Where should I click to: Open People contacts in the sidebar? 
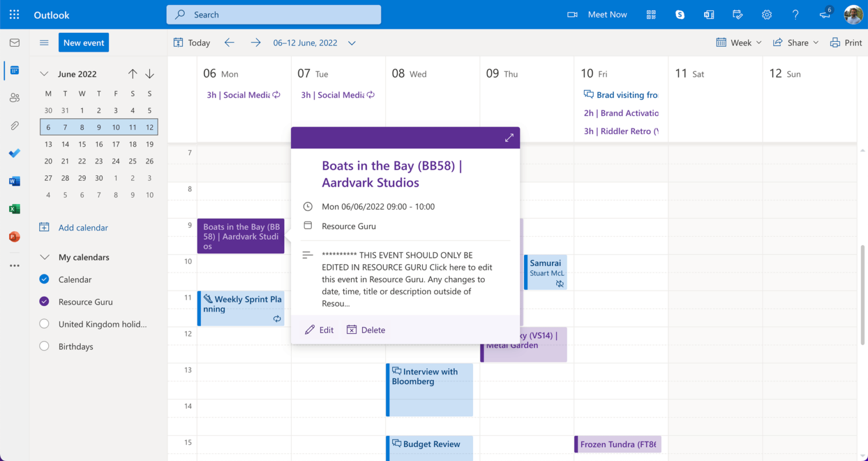[x=15, y=98]
